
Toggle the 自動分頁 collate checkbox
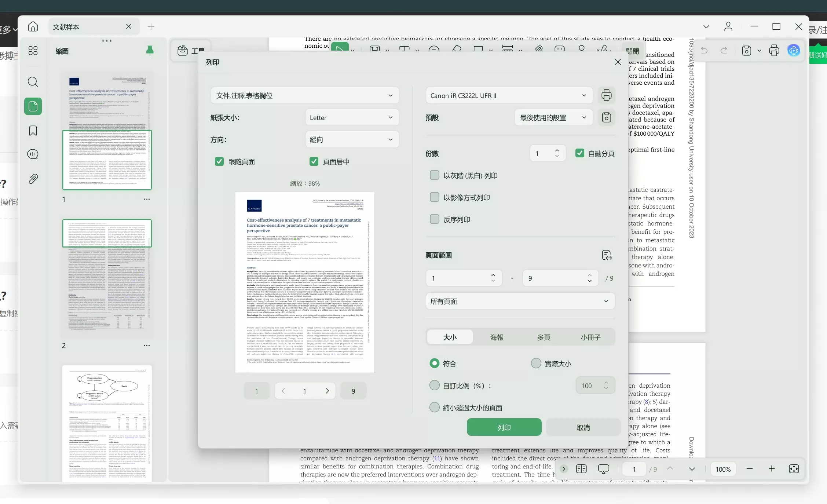pyautogui.click(x=579, y=153)
